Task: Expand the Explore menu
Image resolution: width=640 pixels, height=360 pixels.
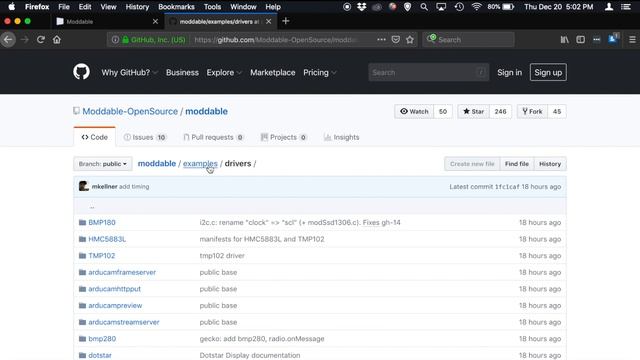Action: (x=224, y=72)
